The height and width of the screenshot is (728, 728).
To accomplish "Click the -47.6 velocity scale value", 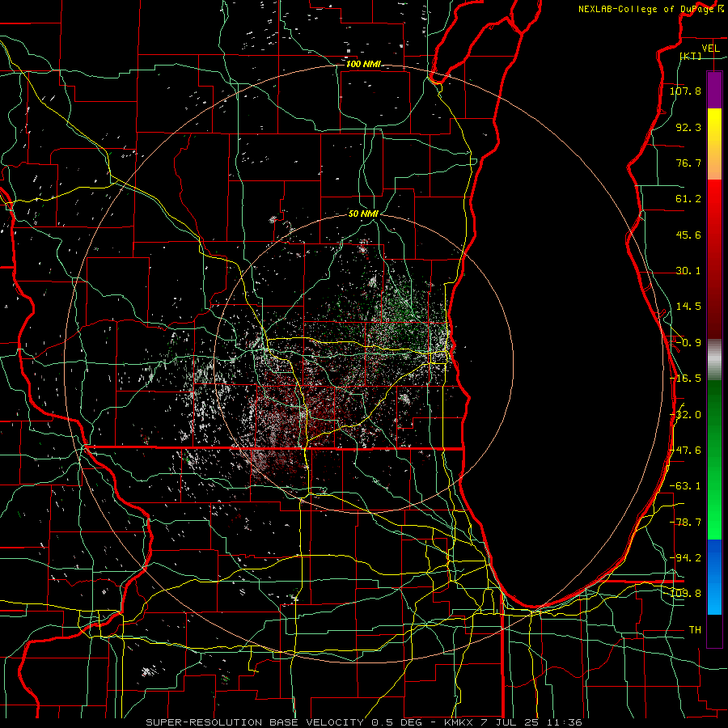I will click(685, 451).
